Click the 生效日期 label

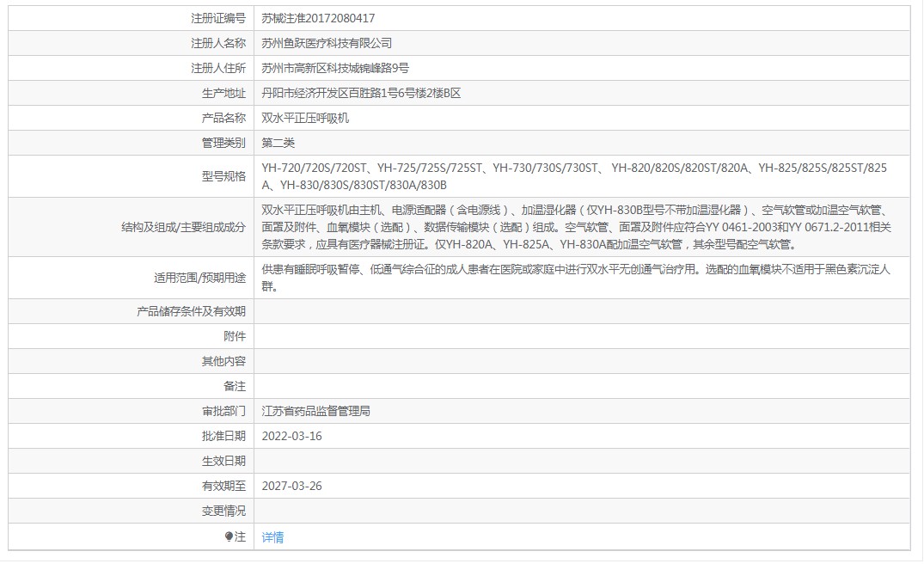[223, 461]
